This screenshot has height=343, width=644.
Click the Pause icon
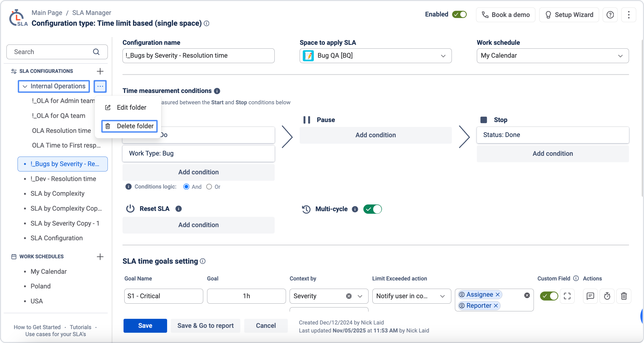tap(307, 120)
